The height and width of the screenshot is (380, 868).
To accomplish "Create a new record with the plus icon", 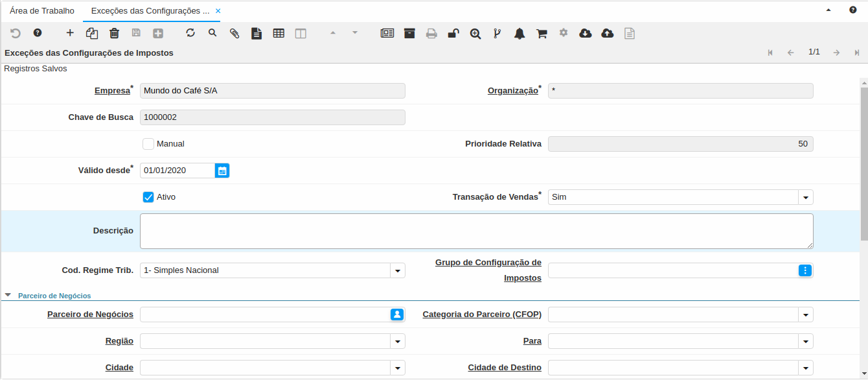I will pyautogui.click(x=70, y=32).
